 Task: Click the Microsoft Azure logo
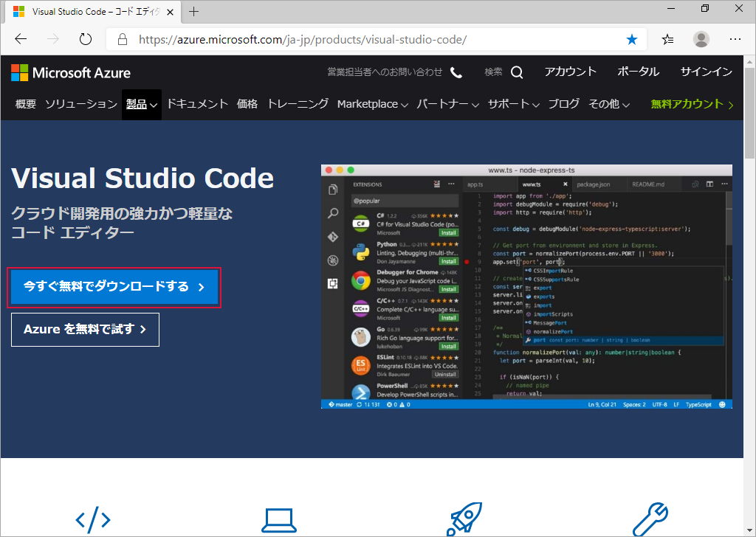tap(71, 73)
